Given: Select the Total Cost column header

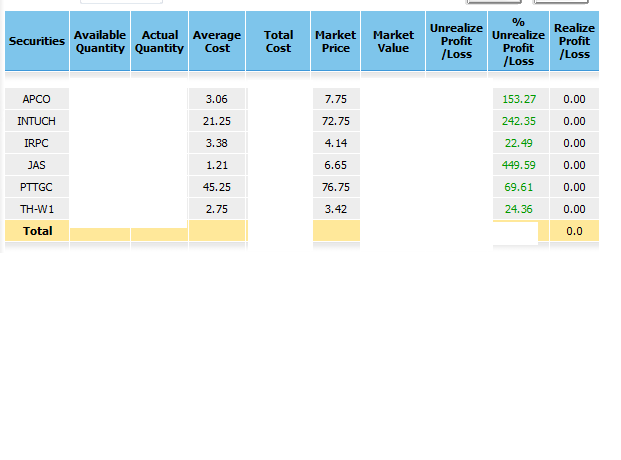Looking at the screenshot, I should point(278,41).
